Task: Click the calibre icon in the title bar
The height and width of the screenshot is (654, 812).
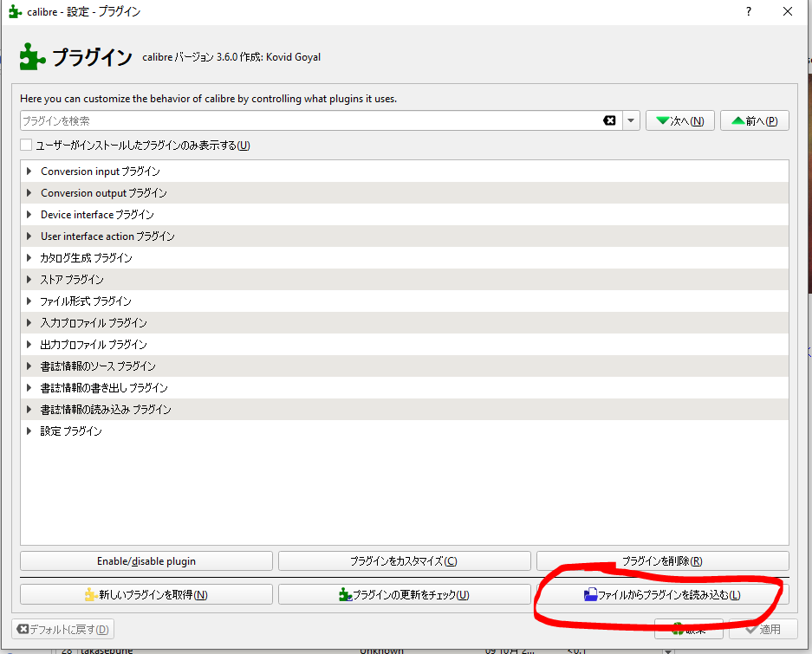Action: (15, 11)
